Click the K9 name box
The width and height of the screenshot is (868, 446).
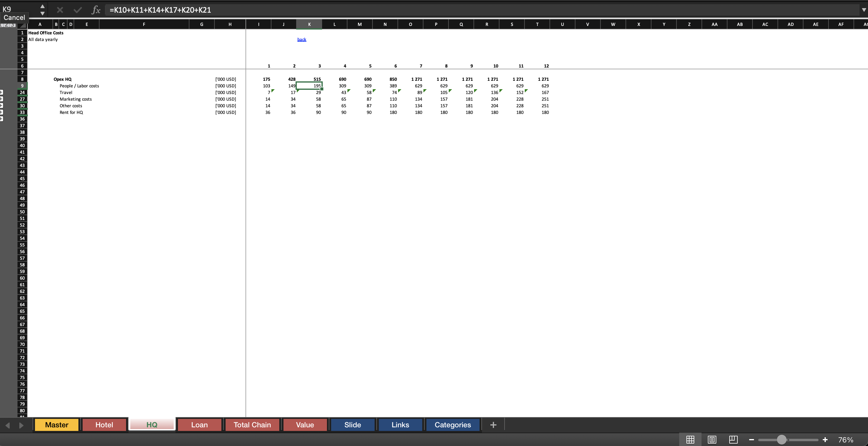point(19,9)
